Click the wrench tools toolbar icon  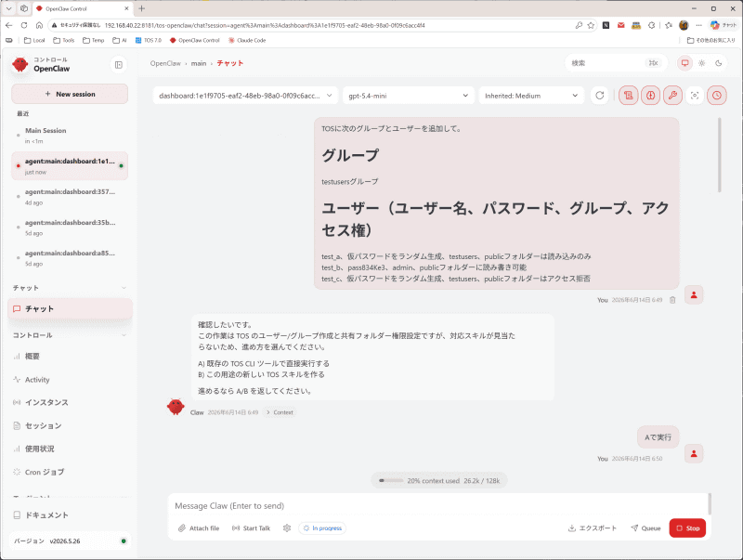click(x=672, y=96)
